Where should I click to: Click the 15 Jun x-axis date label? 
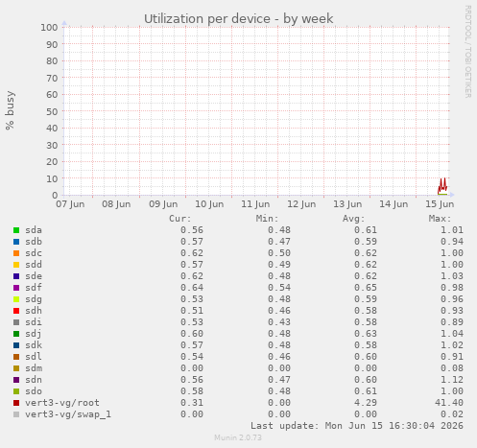tap(440, 204)
